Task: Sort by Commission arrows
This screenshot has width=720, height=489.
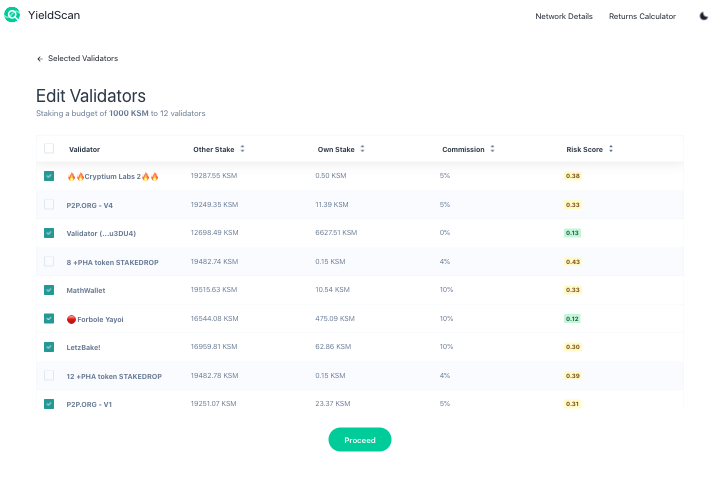Action: [x=492, y=149]
